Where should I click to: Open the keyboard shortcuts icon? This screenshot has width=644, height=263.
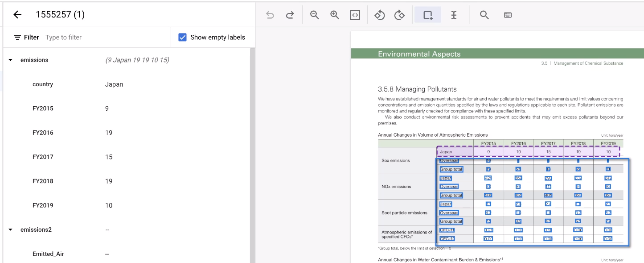[508, 15]
